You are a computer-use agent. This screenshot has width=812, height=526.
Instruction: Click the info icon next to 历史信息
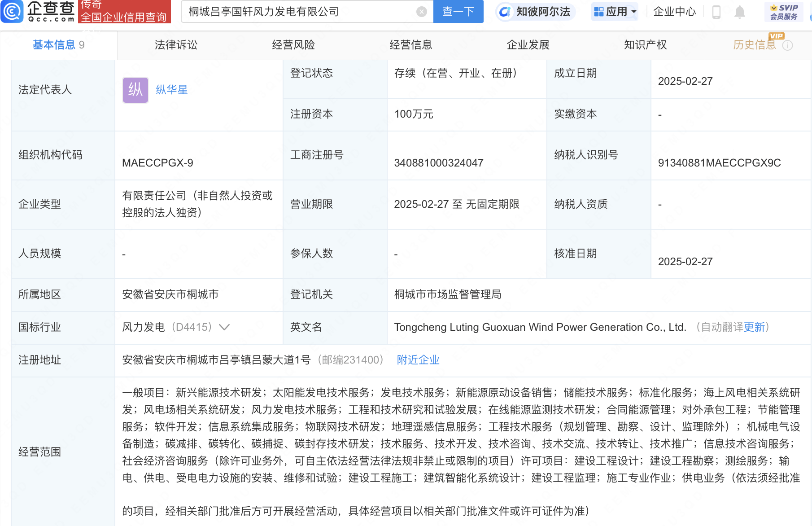pyautogui.click(x=788, y=45)
